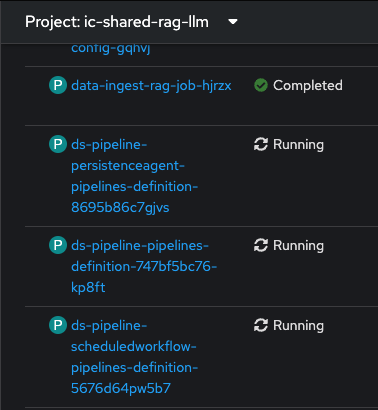Click the P badge beside ds-pipeline-scheduledworkflow pod
The image size is (378, 410).
(x=58, y=325)
